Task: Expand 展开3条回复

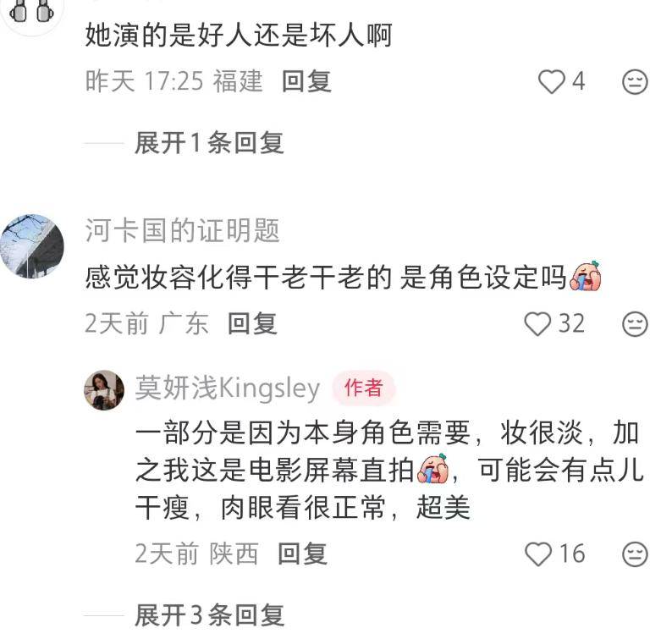Action: coord(209,616)
